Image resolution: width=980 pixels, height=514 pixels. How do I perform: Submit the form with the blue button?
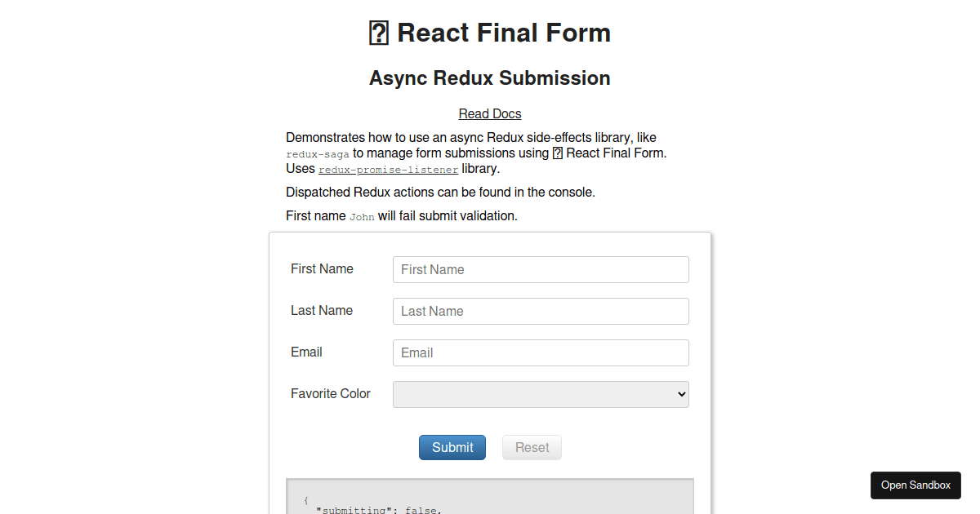point(452,447)
